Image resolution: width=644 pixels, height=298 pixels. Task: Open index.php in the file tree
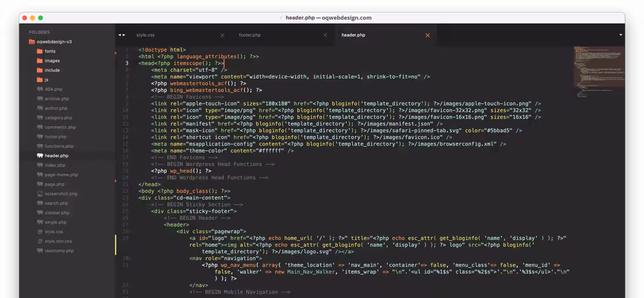point(55,165)
